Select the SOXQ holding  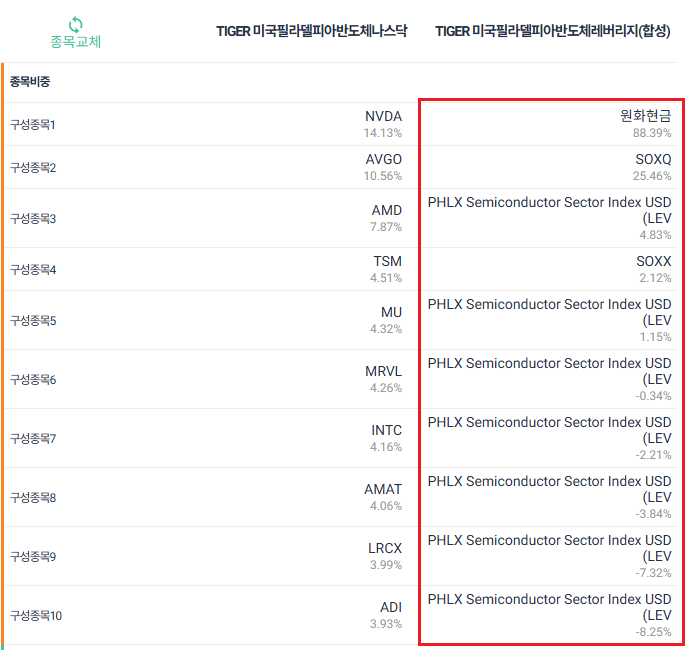coord(653,159)
